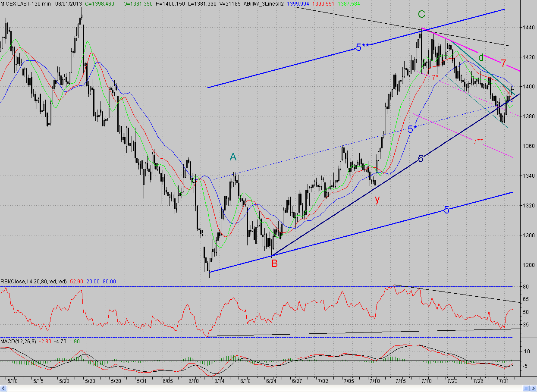This screenshot has width=537, height=392.
Task: Click the green wave label C
Action: click(422, 14)
